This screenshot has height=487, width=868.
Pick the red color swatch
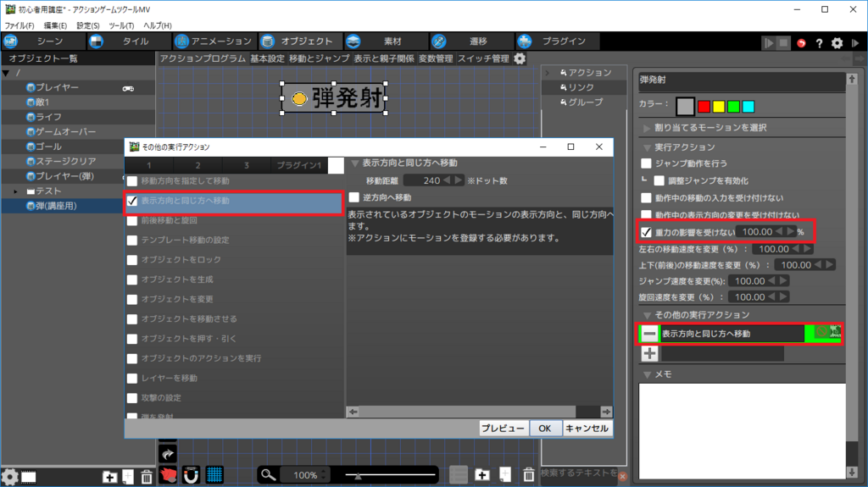704,106
